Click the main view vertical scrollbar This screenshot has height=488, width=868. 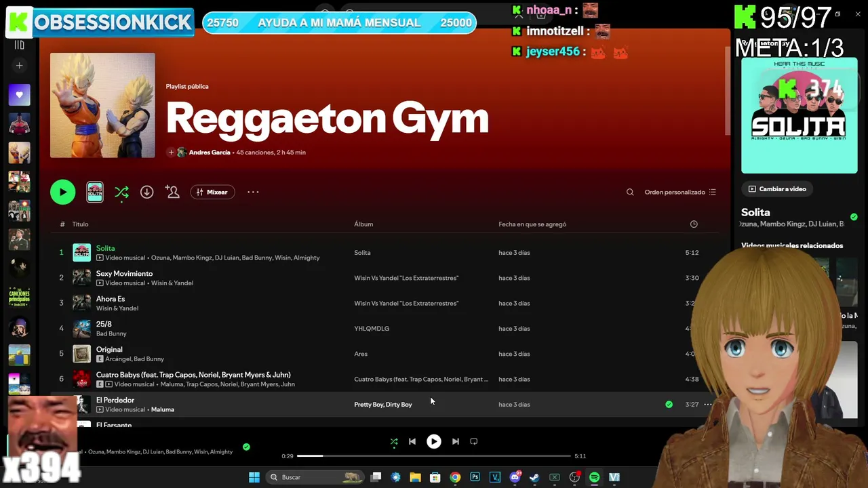pyautogui.click(x=728, y=91)
